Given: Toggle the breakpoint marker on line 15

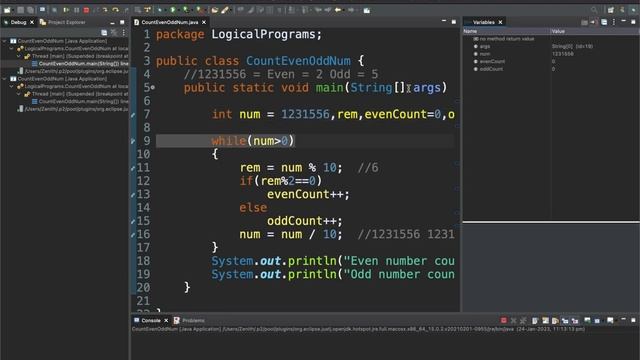Looking at the screenshot, I should click(133, 221).
